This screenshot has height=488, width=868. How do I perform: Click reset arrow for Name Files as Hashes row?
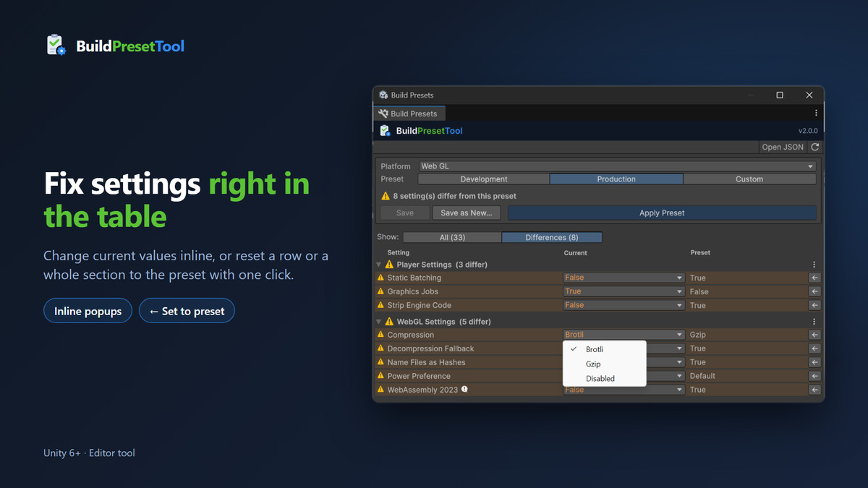point(814,362)
